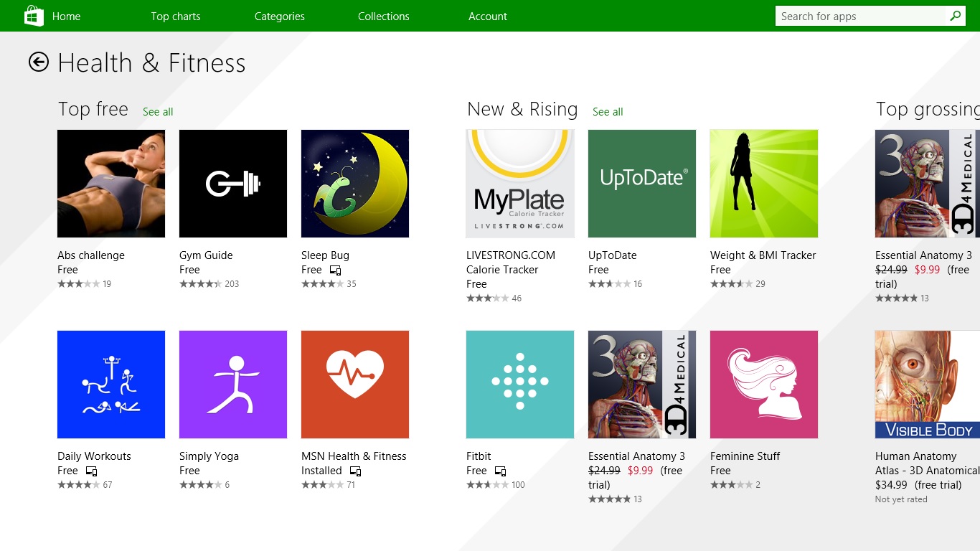980x551 pixels.
Task: Click See all next to Top free
Action: coord(158,112)
